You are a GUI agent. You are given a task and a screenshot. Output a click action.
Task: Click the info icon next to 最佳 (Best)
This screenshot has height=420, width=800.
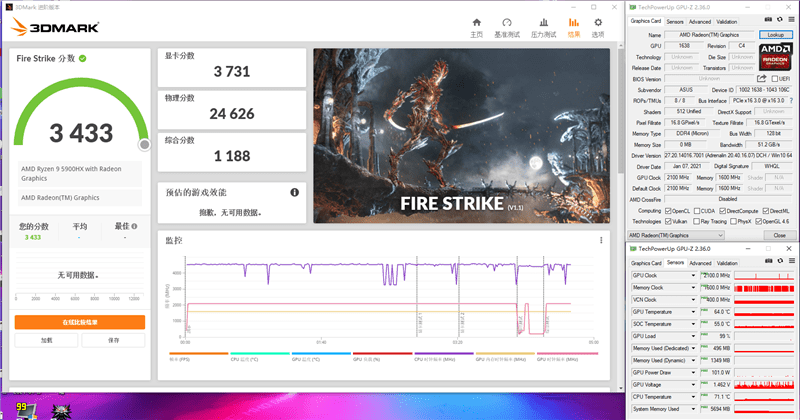pyautogui.click(x=134, y=226)
